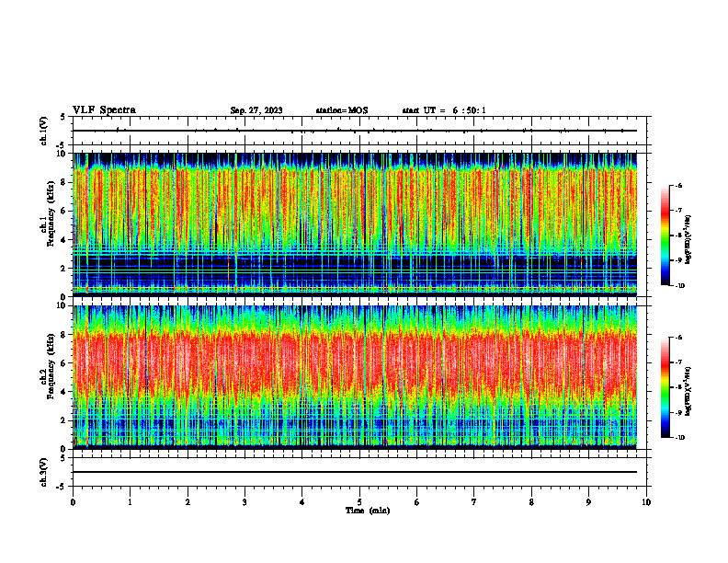
Task: Click the 'Time (min)' x-axis label
Action: (x=368, y=511)
